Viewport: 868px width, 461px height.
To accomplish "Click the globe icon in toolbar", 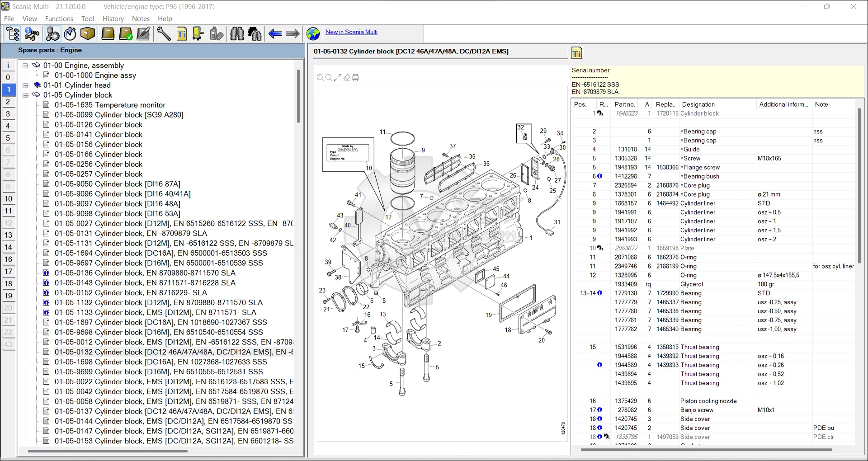I will [x=313, y=34].
